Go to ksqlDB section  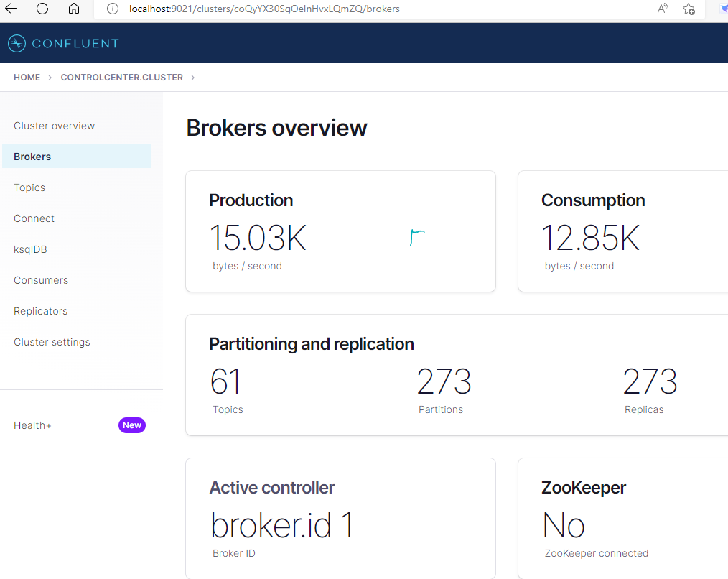pyautogui.click(x=30, y=249)
